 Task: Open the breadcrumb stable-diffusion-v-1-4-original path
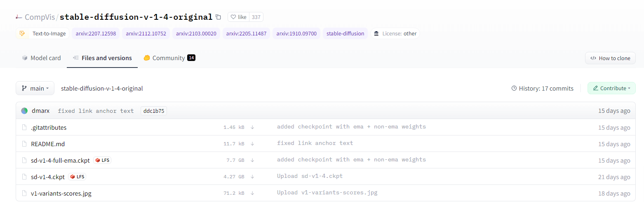[x=102, y=88]
